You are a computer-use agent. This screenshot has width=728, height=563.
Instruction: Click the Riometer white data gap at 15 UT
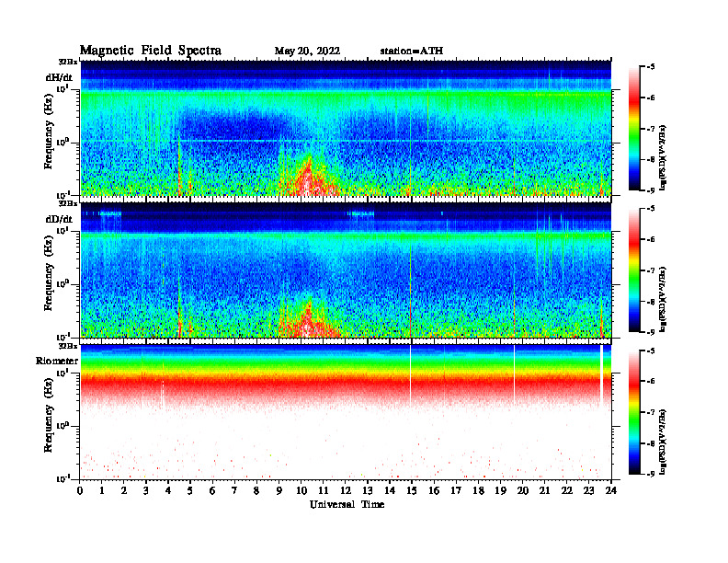point(411,373)
